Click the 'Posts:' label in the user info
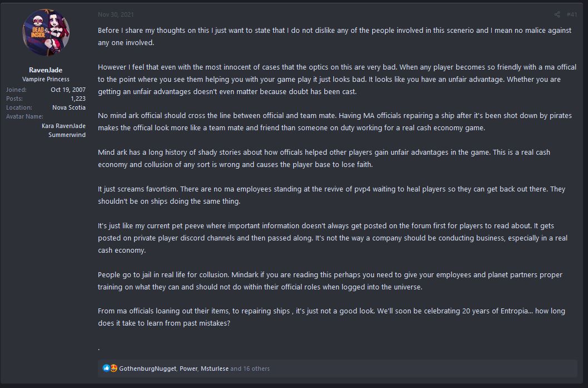 tap(14, 99)
